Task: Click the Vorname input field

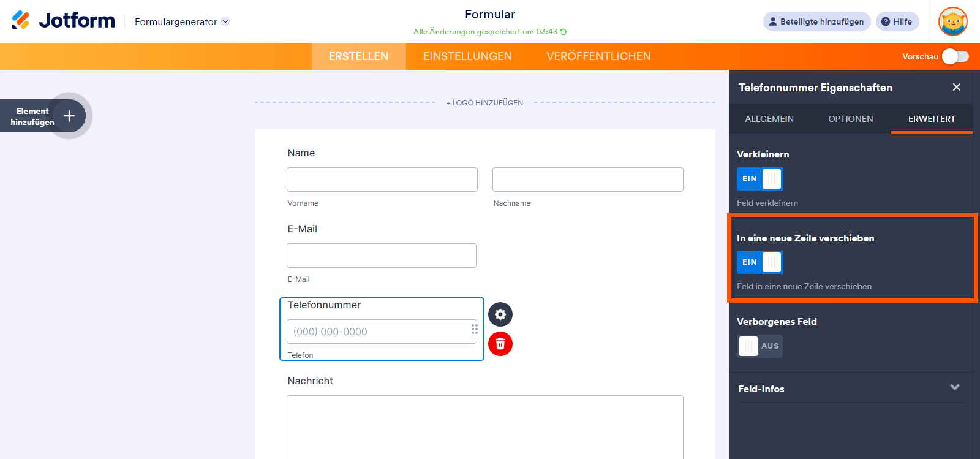Action: (x=382, y=180)
